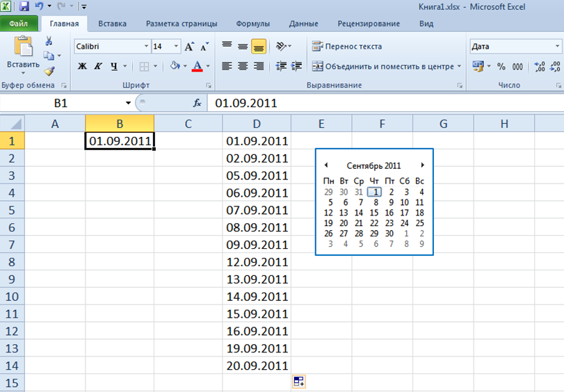Toggle Bold formatting
Viewport: 564px width, 392px height.
82,67
